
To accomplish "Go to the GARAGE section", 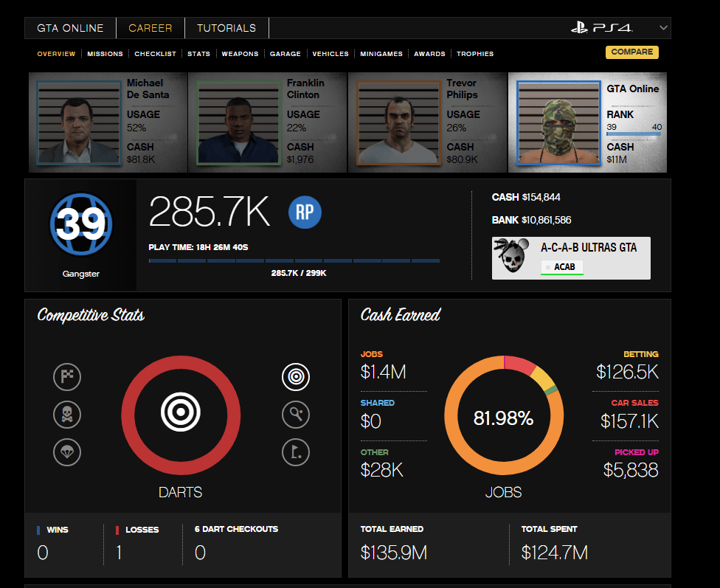I will (x=285, y=54).
